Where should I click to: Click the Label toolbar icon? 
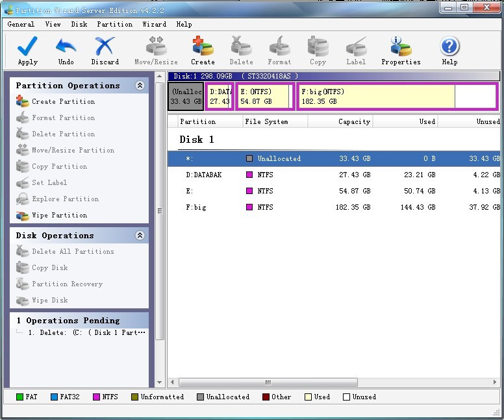(356, 51)
